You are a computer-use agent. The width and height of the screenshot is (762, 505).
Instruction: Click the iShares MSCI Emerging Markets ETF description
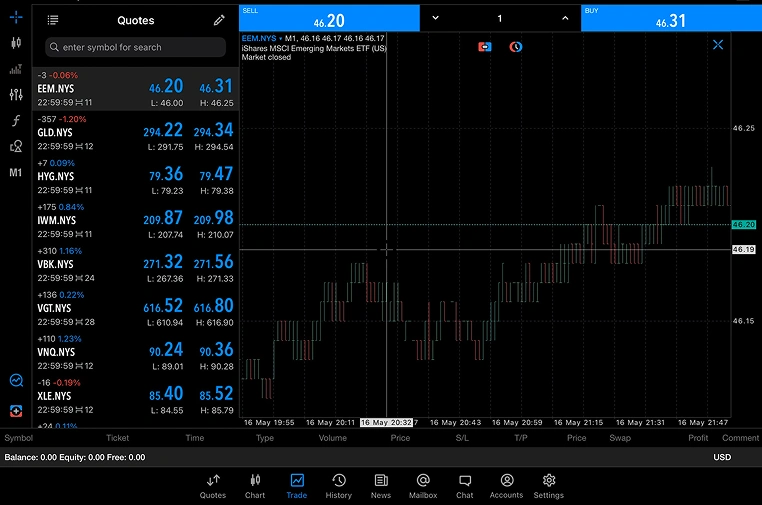coord(314,48)
